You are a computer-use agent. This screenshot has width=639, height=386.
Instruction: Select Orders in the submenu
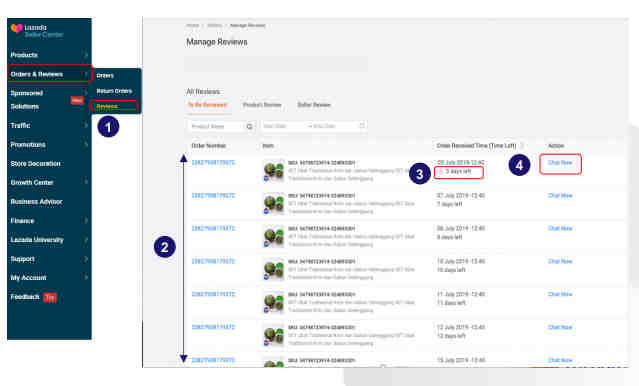(105, 75)
